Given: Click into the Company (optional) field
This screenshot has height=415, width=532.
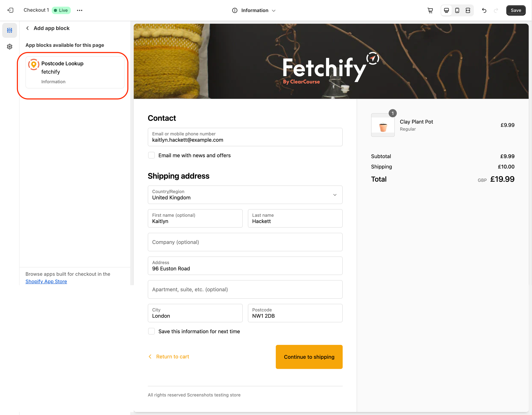Looking at the screenshot, I should click(x=245, y=242).
